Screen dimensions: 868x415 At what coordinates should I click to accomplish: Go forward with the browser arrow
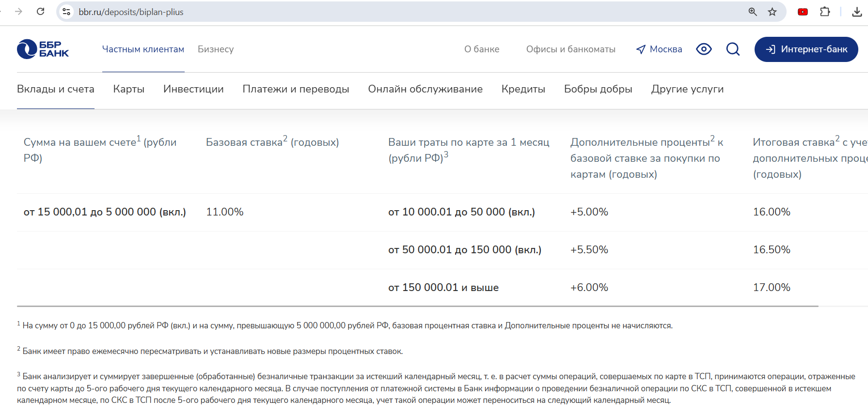pos(18,12)
